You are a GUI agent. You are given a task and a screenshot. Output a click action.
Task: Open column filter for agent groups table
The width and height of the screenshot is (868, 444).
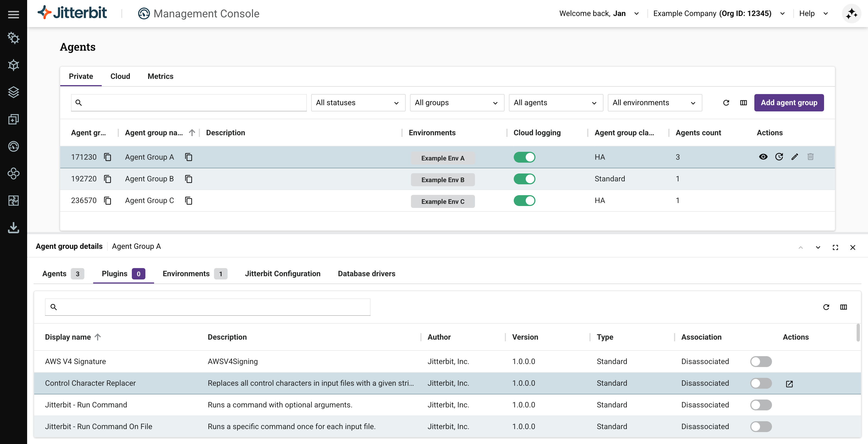[x=743, y=103]
